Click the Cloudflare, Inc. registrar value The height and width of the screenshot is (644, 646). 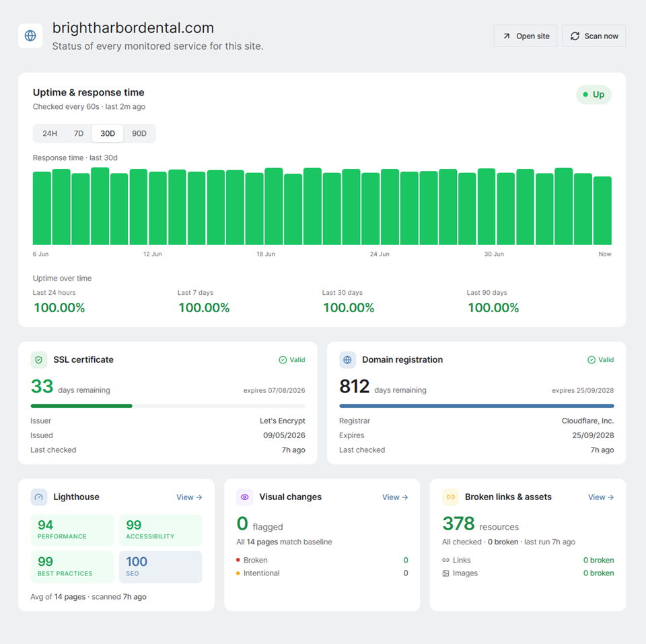[x=587, y=421]
